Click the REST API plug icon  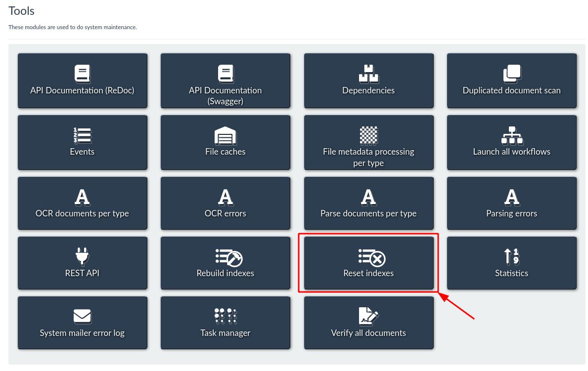point(82,257)
